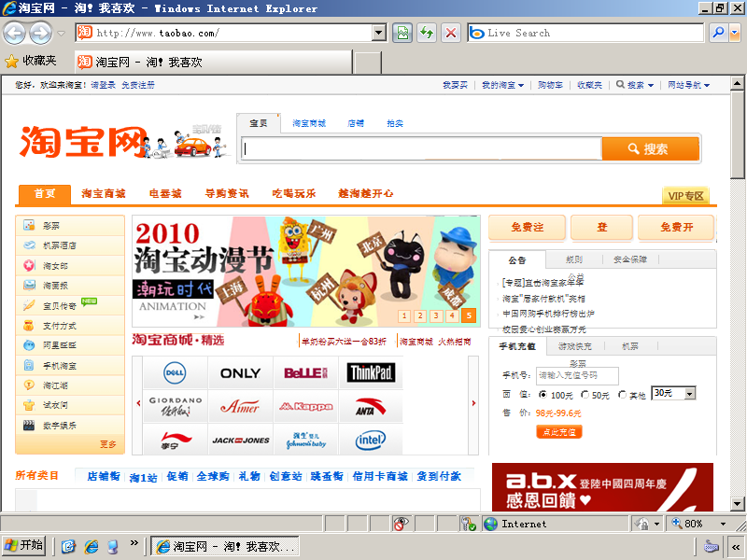Screen dimensions: 747x560
Task: Click the 手机淘宝 phone sidebar icon
Action: tap(29, 365)
